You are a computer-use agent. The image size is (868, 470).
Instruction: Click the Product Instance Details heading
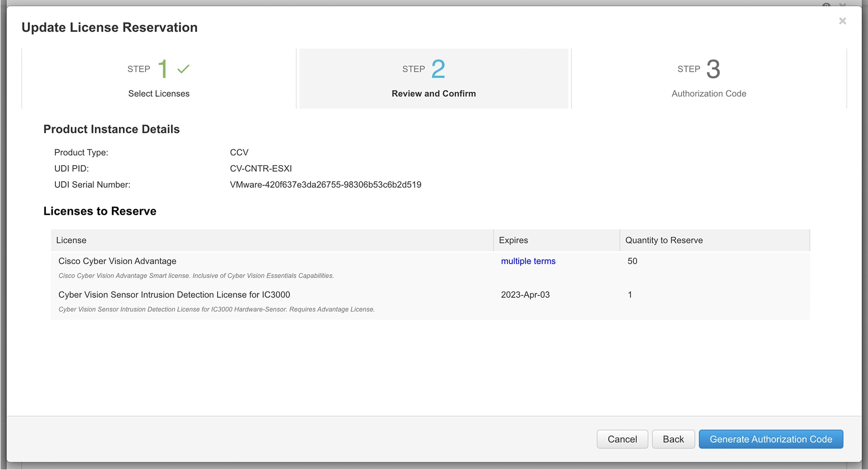coord(112,129)
